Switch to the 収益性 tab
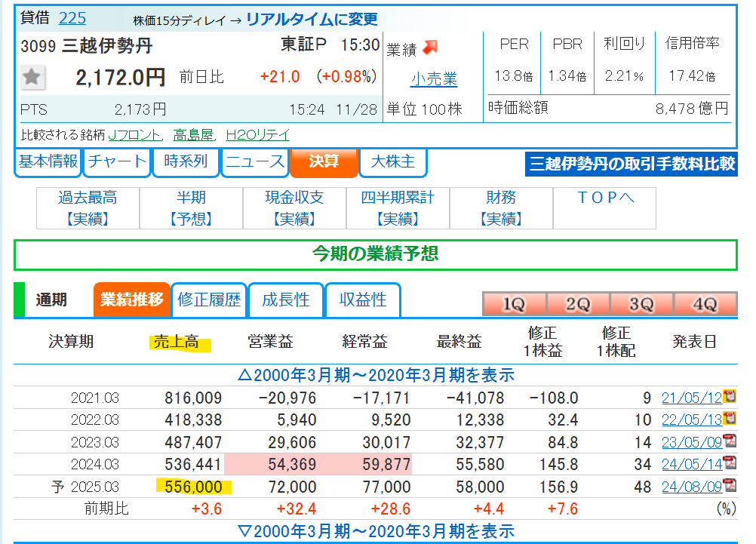The width and height of the screenshot is (756, 544). pyautogui.click(x=363, y=300)
